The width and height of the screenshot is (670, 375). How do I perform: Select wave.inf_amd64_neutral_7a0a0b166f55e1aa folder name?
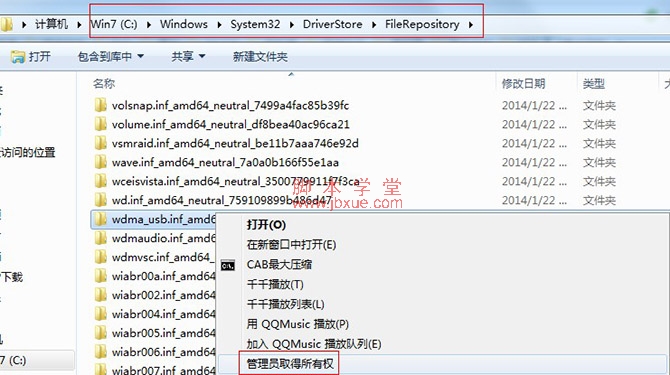(225, 162)
